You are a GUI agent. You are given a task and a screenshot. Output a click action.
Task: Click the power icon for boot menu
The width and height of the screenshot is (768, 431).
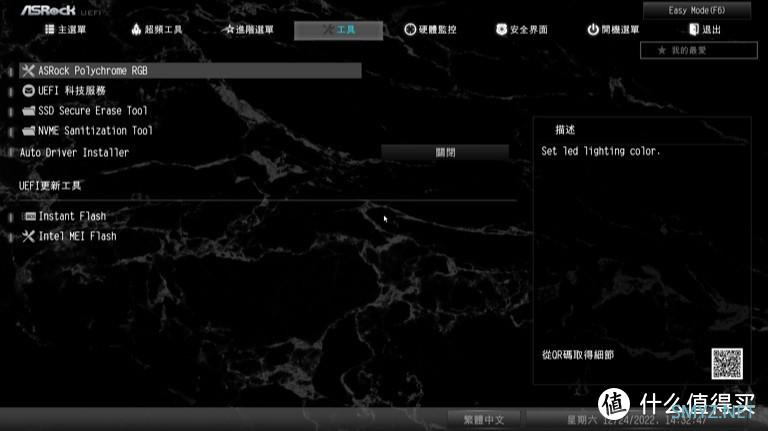tap(593, 30)
